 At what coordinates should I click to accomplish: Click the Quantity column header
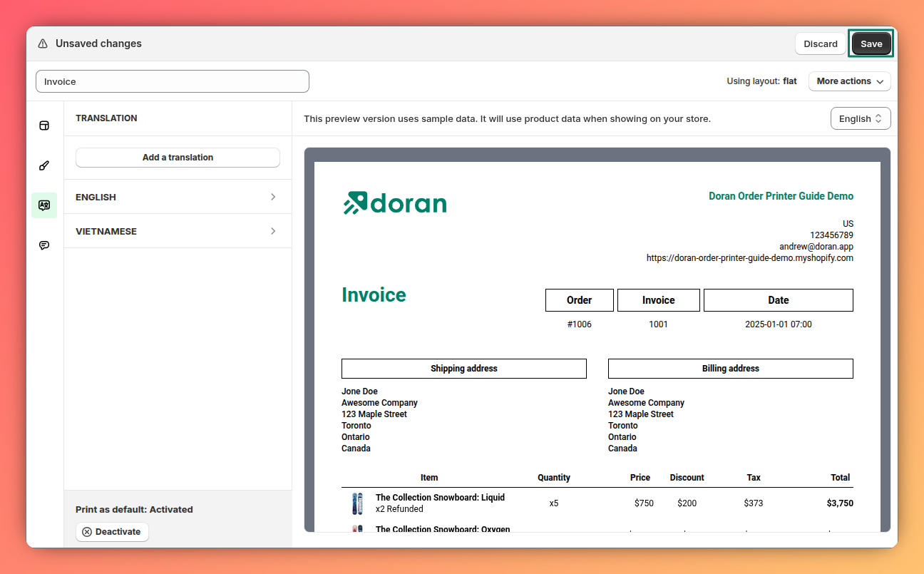point(554,478)
